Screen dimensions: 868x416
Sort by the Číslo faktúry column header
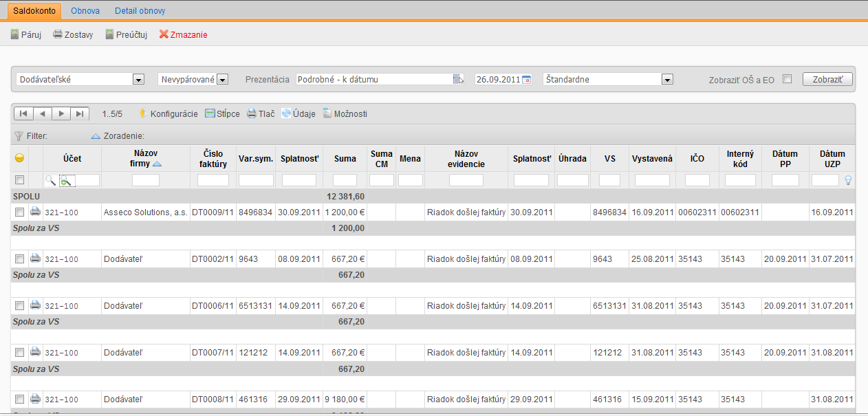click(x=213, y=158)
